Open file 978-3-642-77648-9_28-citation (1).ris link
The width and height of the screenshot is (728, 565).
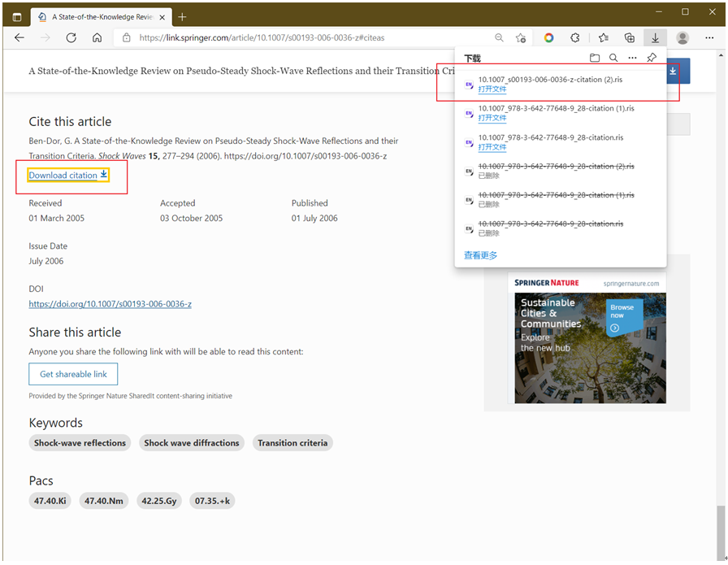(x=492, y=118)
